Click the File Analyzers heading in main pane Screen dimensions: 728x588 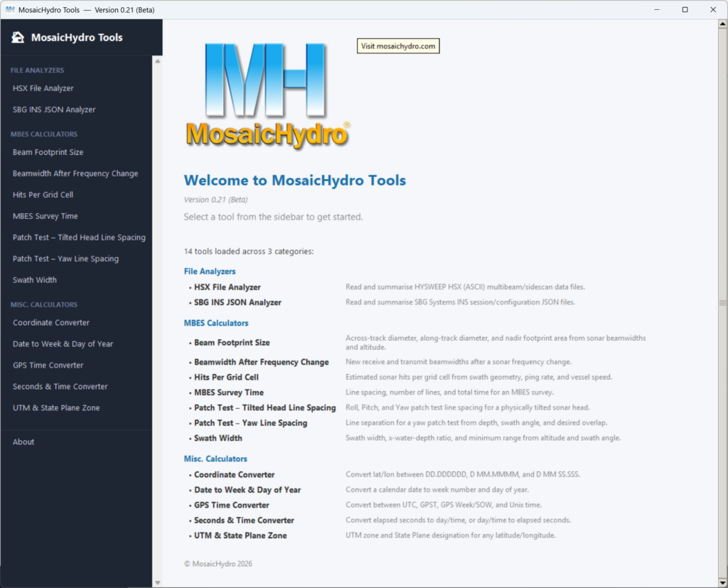[210, 271]
